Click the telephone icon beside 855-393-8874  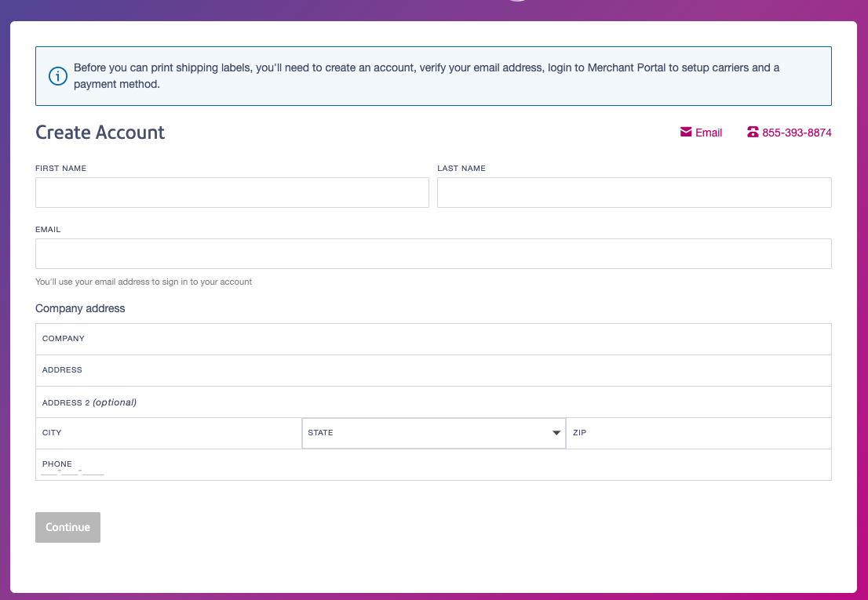tap(753, 133)
